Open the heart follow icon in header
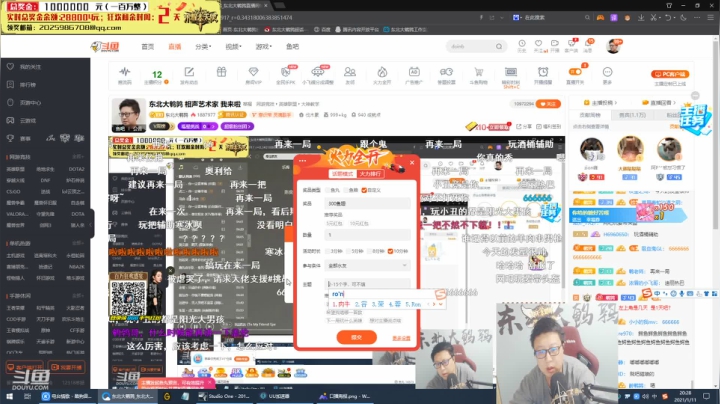Viewport: 720px width, 404px height. pyautogui.click(x=538, y=43)
